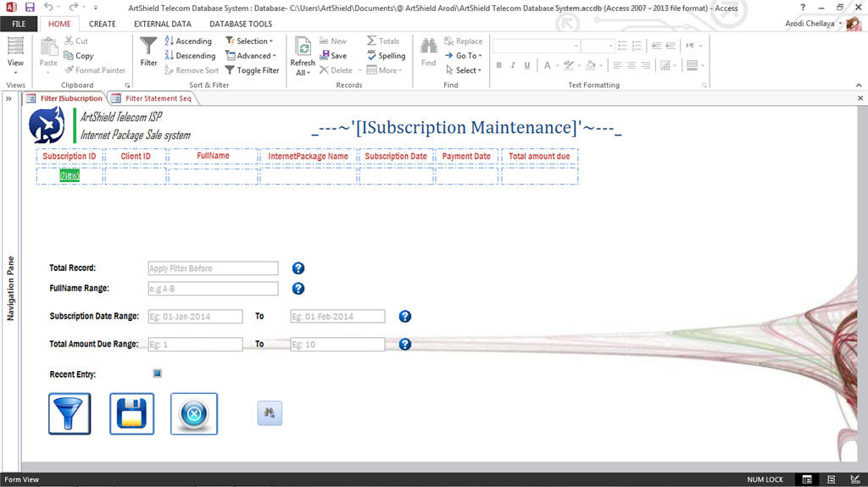Collapse the ribbon with the arrow

click(x=859, y=86)
